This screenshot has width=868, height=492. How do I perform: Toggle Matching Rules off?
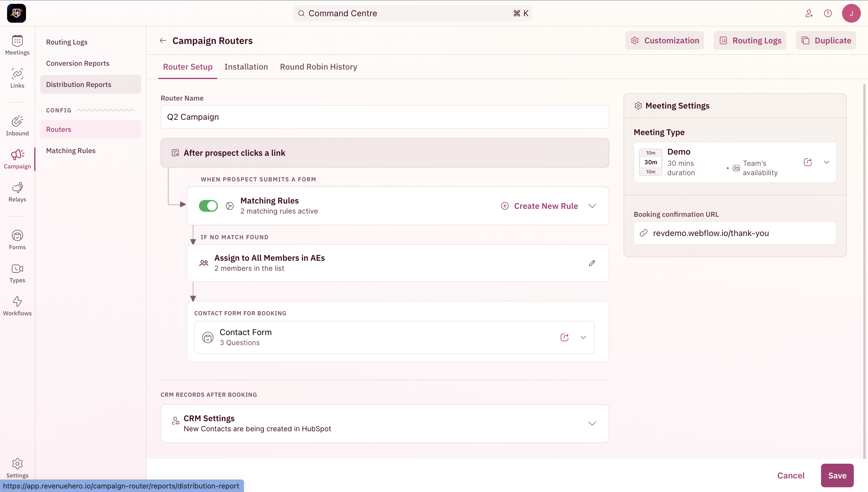tap(208, 206)
